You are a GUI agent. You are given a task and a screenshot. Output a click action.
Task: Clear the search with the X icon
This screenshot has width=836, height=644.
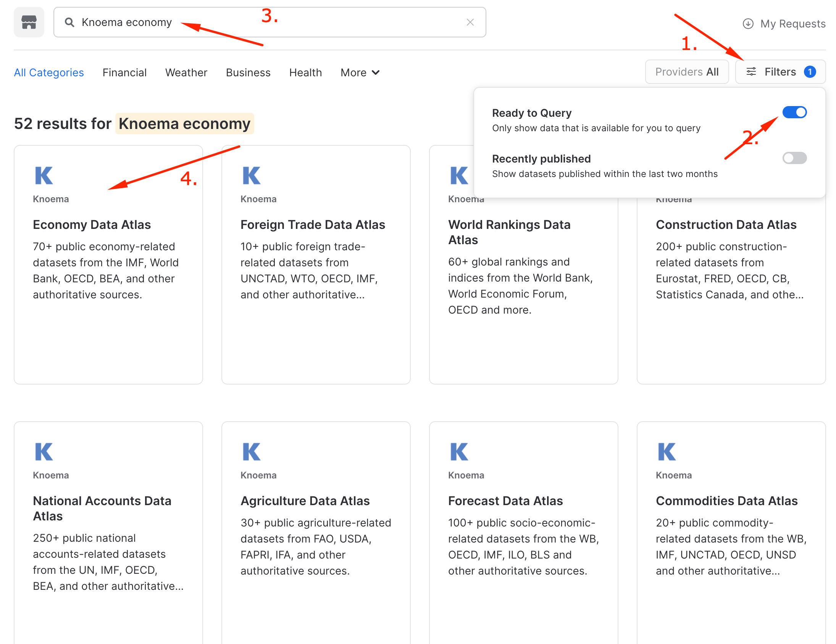[470, 22]
